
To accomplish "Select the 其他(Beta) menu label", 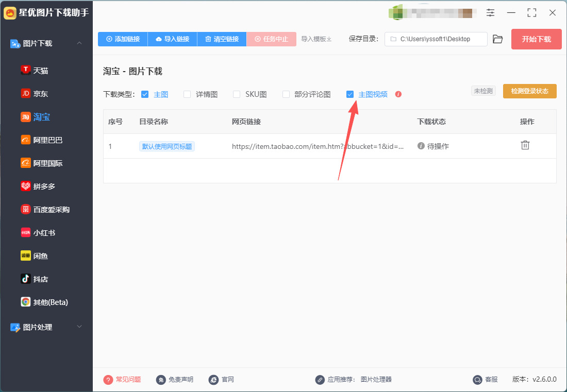I will click(51, 302).
